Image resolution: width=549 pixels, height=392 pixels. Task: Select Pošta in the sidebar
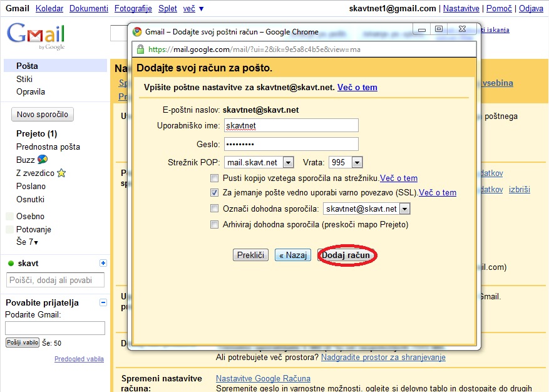[55, 66]
